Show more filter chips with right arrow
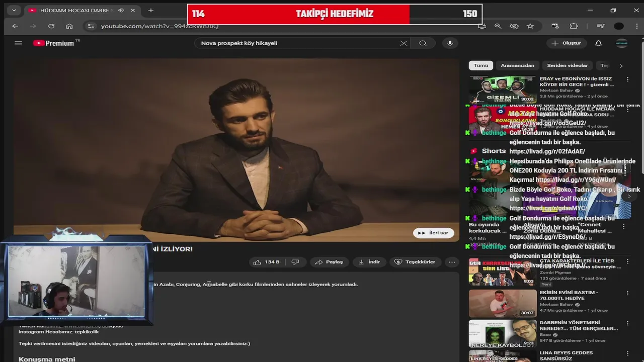 tap(621, 66)
